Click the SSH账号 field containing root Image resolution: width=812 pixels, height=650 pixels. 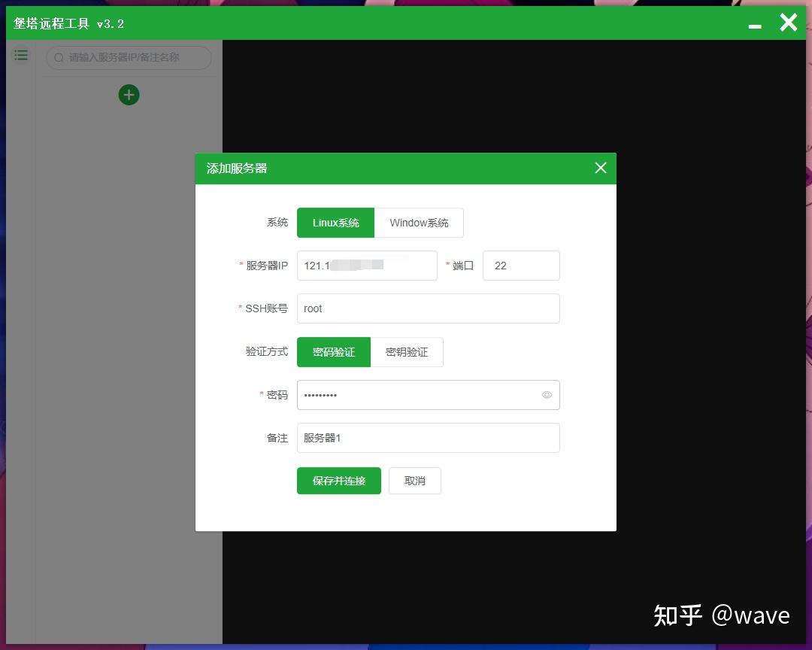[x=428, y=308]
